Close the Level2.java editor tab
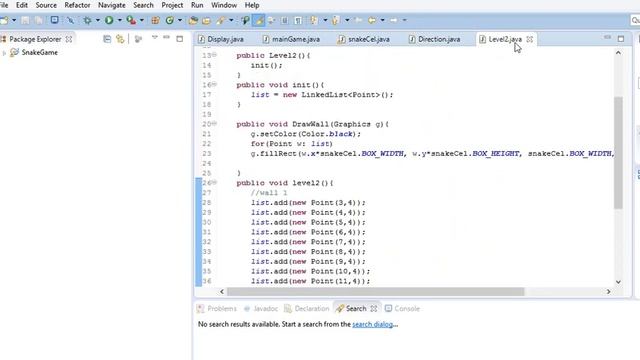The width and height of the screenshot is (640, 360). tap(529, 39)
